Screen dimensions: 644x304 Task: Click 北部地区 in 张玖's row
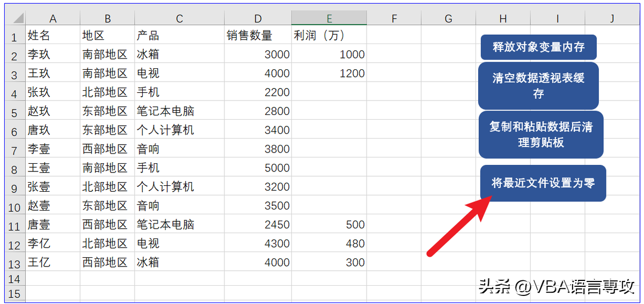tap(107, 92)
